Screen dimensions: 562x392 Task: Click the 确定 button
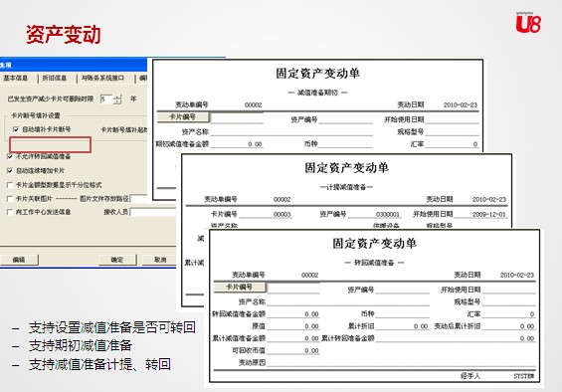click(117, 260)
